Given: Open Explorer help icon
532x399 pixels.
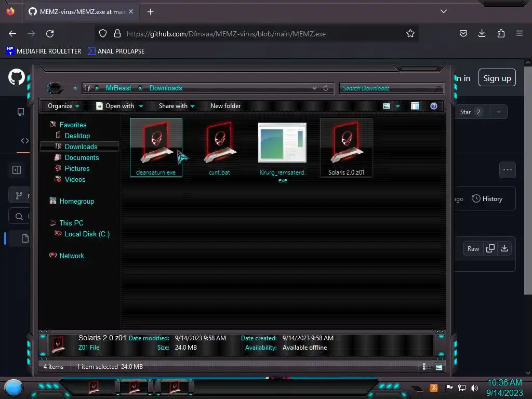Looking at the screenshot, I should [x=434, y=106].
